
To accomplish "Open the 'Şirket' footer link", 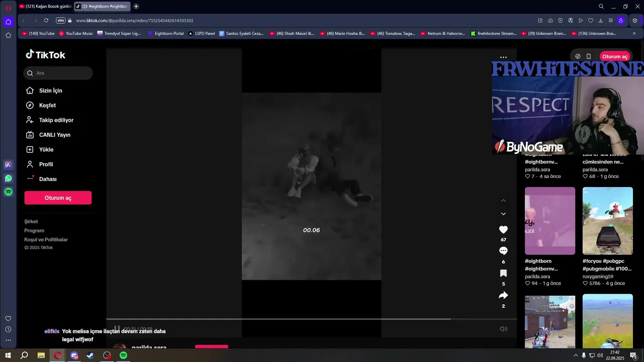I will 31,222.
